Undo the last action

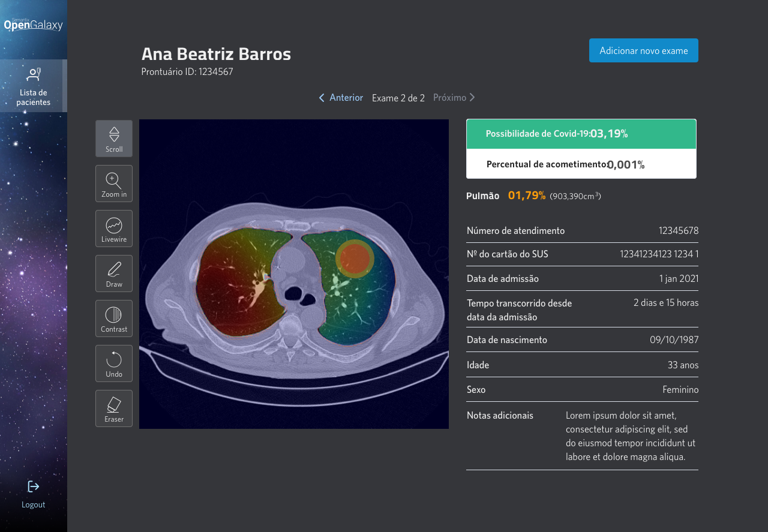click(114, 363)
